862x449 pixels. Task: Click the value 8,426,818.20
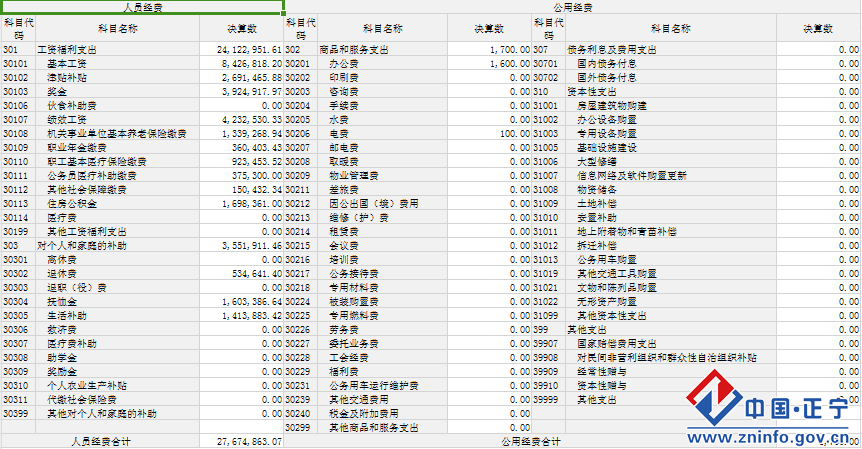(241, 64)
